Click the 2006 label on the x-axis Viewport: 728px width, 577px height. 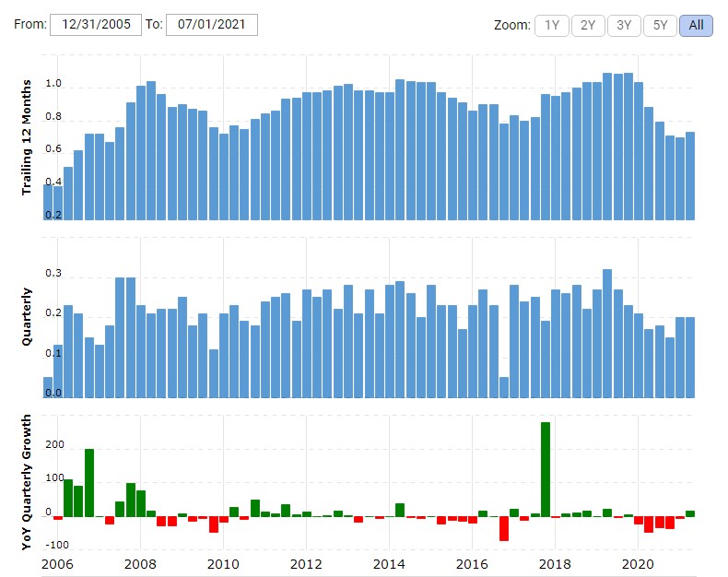point(57,564)
